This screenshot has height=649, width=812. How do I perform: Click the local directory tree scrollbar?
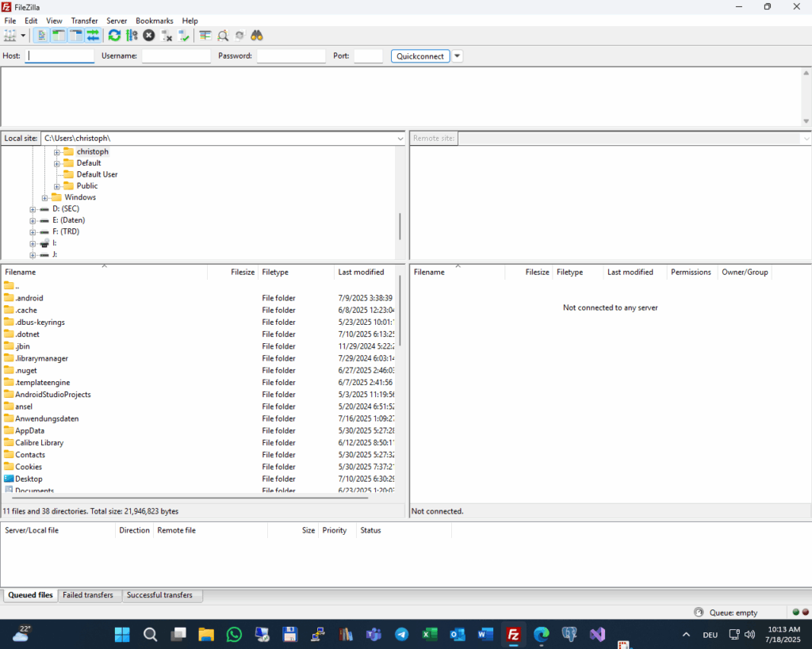click(x=400, y=226)
